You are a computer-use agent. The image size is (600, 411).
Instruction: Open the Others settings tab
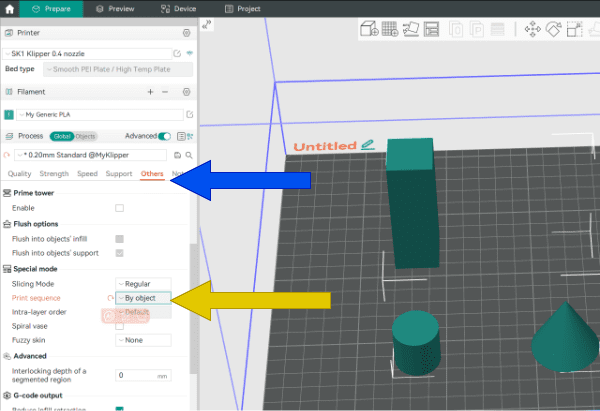click(152, 174)
